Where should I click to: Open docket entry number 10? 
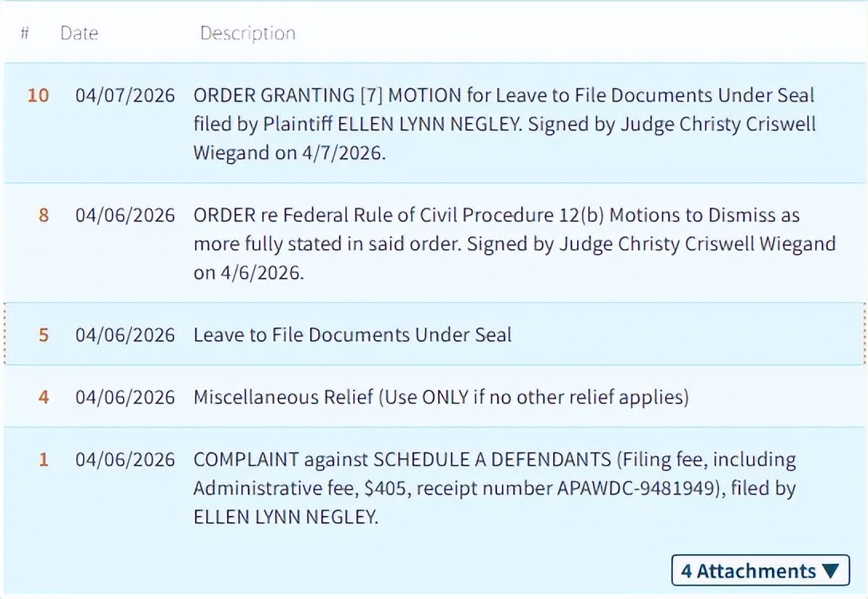(x=38, y=96)
